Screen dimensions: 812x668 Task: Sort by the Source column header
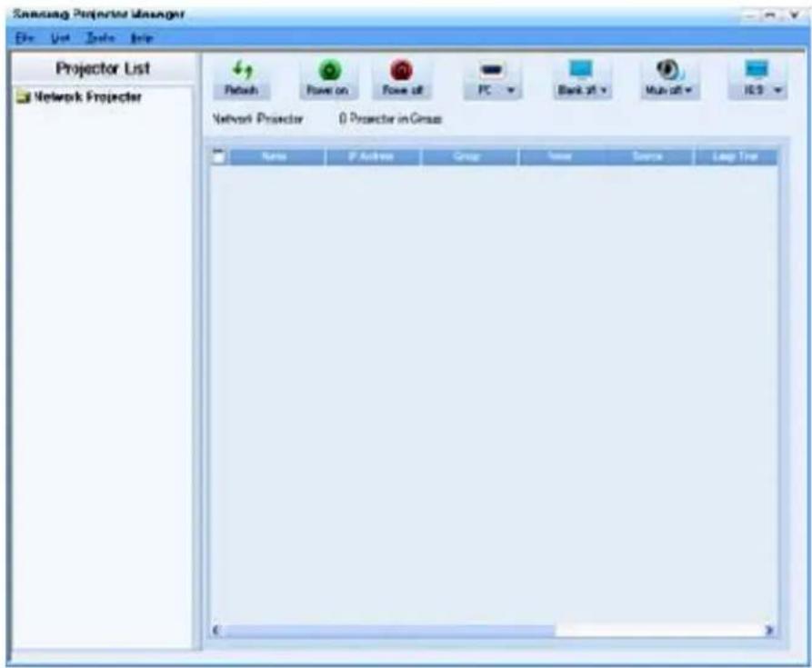pyautogui.click(x=648, y=156)
